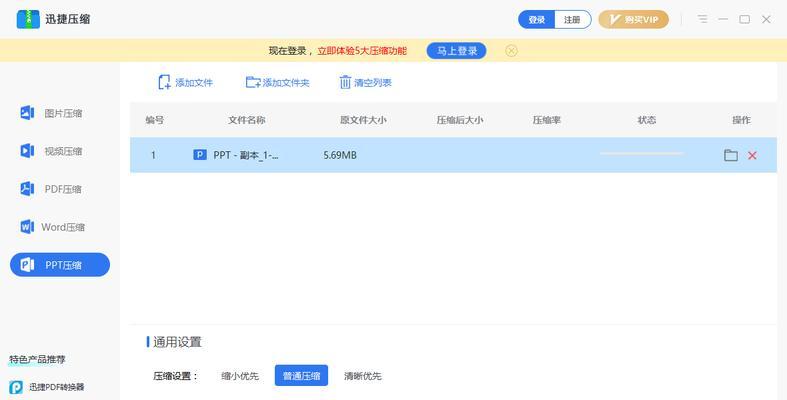Switch to the PDF压缩 tab
The image size is (787, 400).
60,189
